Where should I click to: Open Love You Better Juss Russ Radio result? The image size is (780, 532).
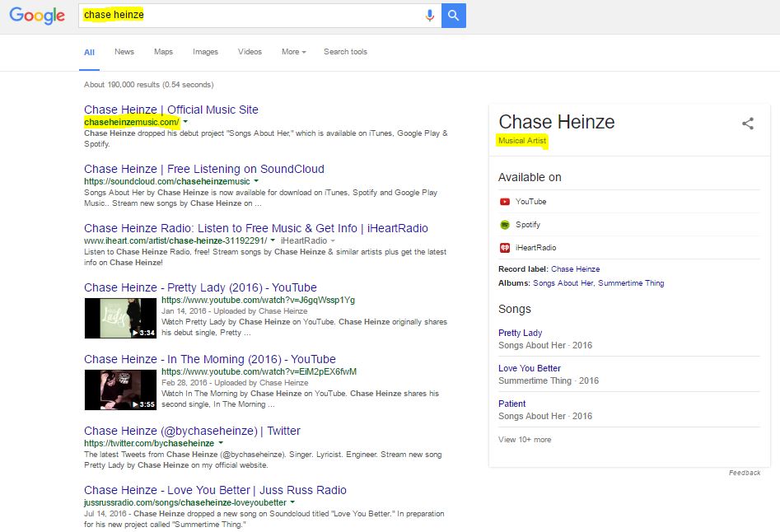[x=215, y=490]
